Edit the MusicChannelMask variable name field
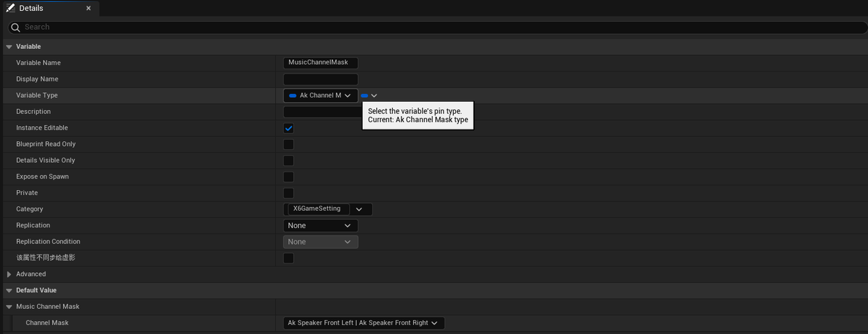This screenshot has width=868, height=334. tap(319, 62)
